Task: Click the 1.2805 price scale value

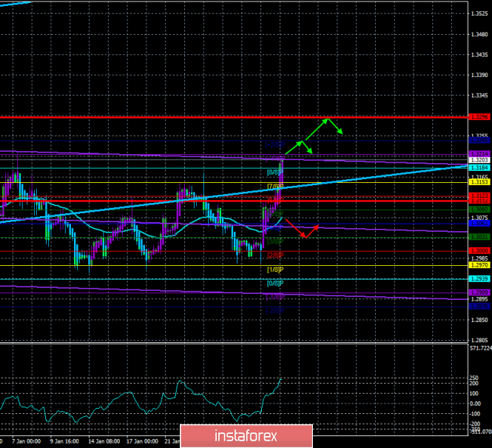Action: [x=479, y=341]
